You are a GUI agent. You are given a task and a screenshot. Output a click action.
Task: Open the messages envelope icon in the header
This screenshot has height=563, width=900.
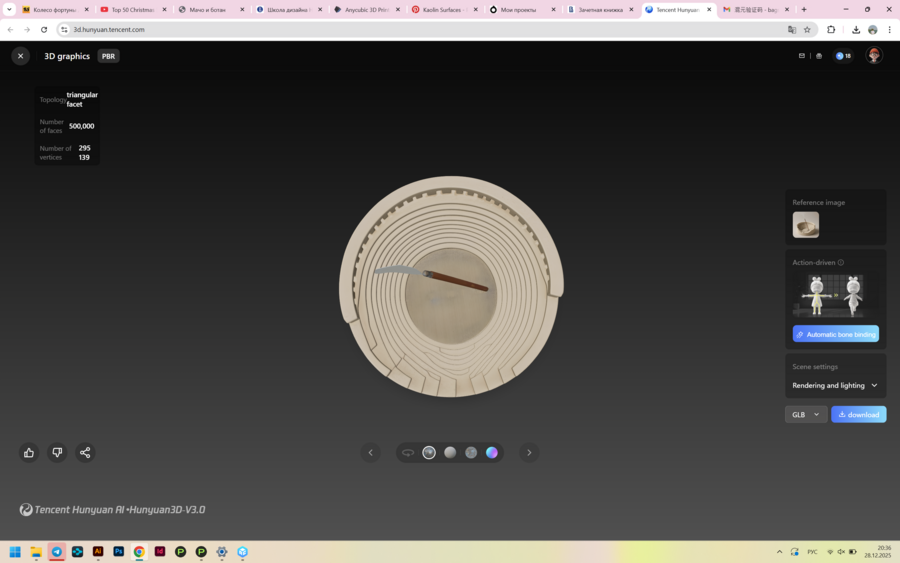[802, 56]
